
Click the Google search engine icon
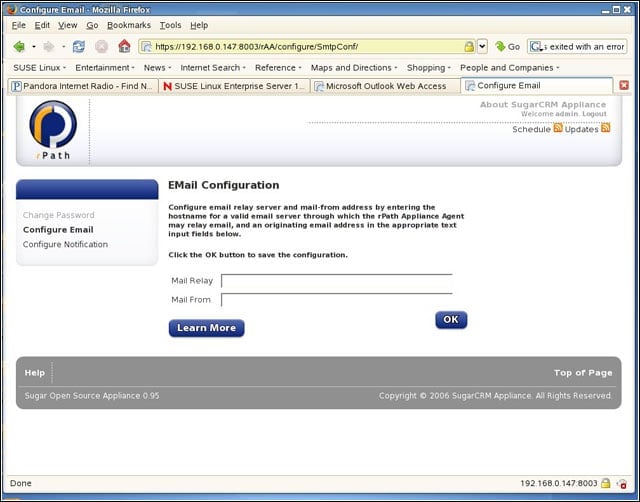pyautogui.click(x=535, y=47)
